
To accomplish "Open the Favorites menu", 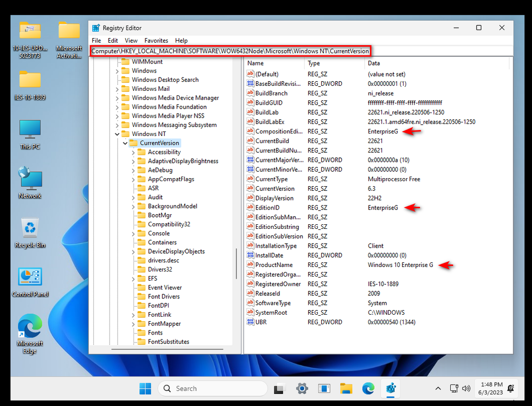I will (x=156, y=41).
